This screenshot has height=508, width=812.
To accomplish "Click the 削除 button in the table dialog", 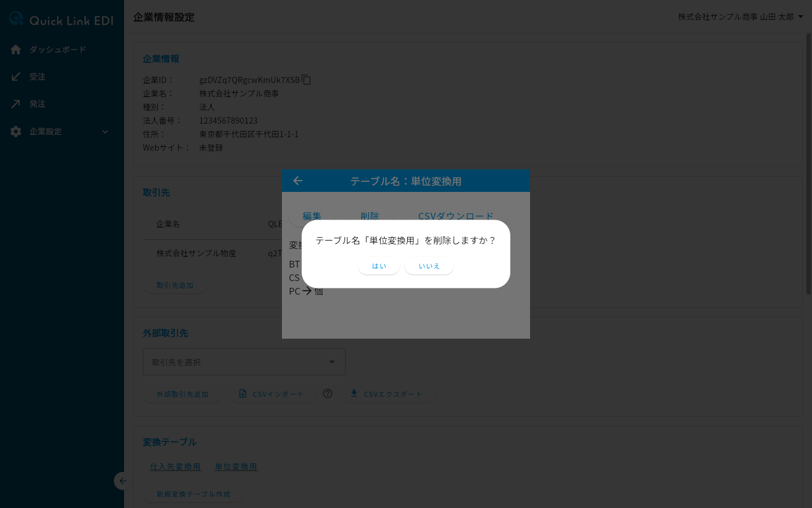I will pos(370,216).
